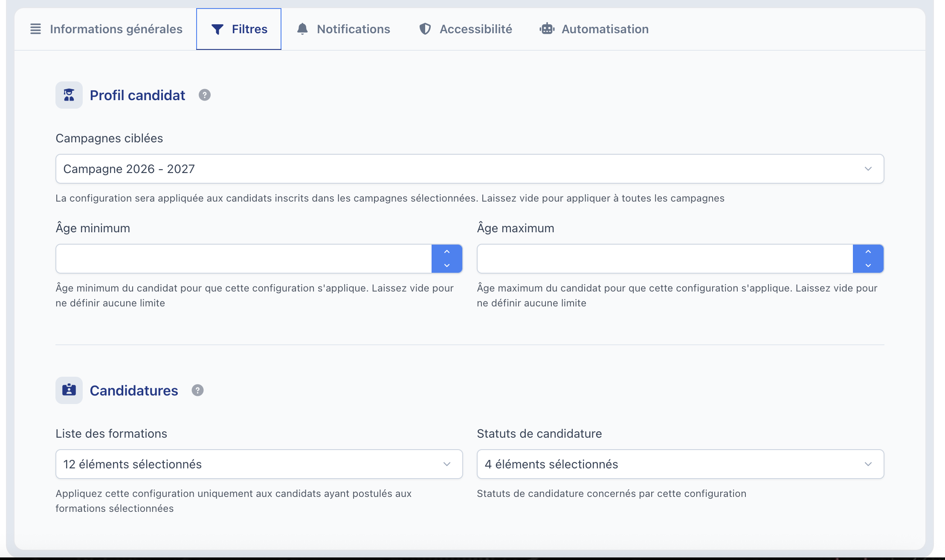Open the Campagnes ciblées dropdown
The width and height of the screenshot is (945, 560).
point(470,169)
